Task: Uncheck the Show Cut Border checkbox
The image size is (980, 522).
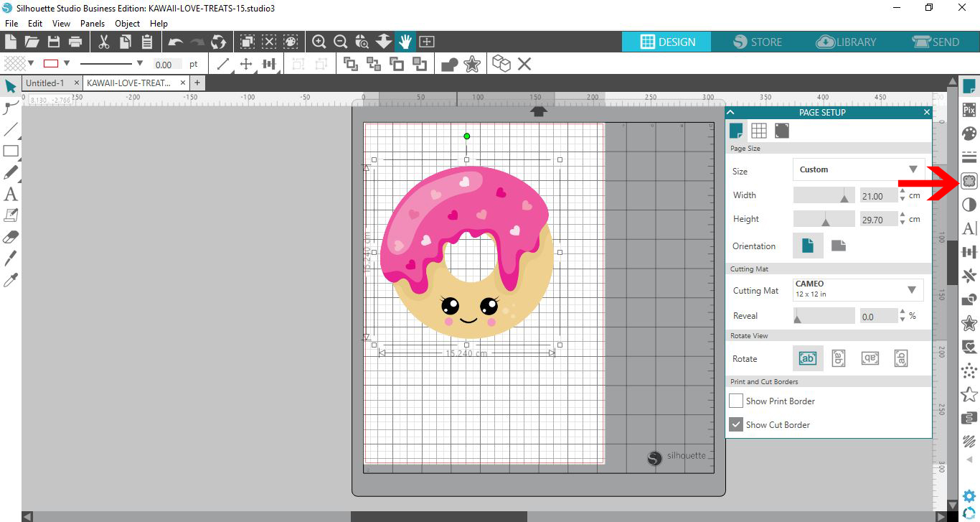Action: point(736,424)
